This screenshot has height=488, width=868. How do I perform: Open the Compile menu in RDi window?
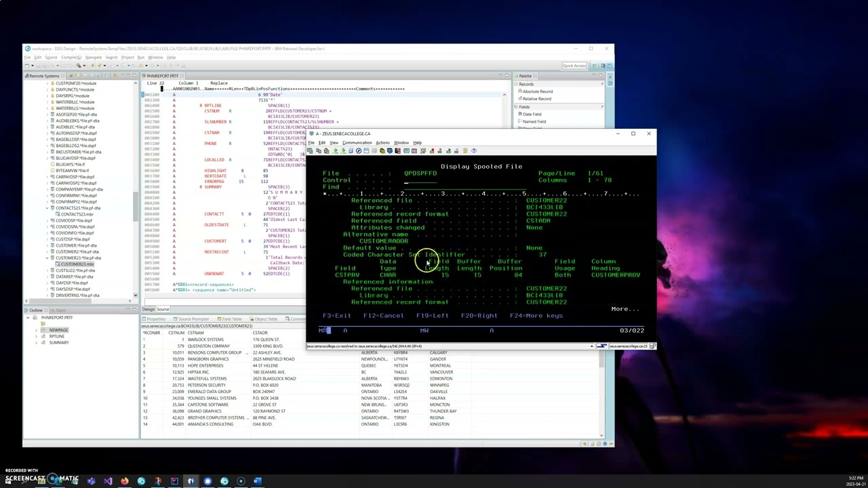click(70, 58)
